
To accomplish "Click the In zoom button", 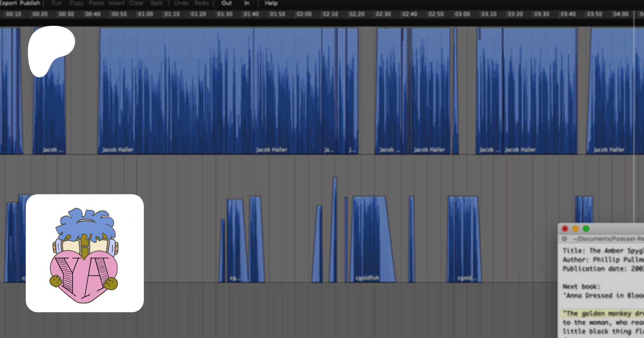I will click(247, 3).
